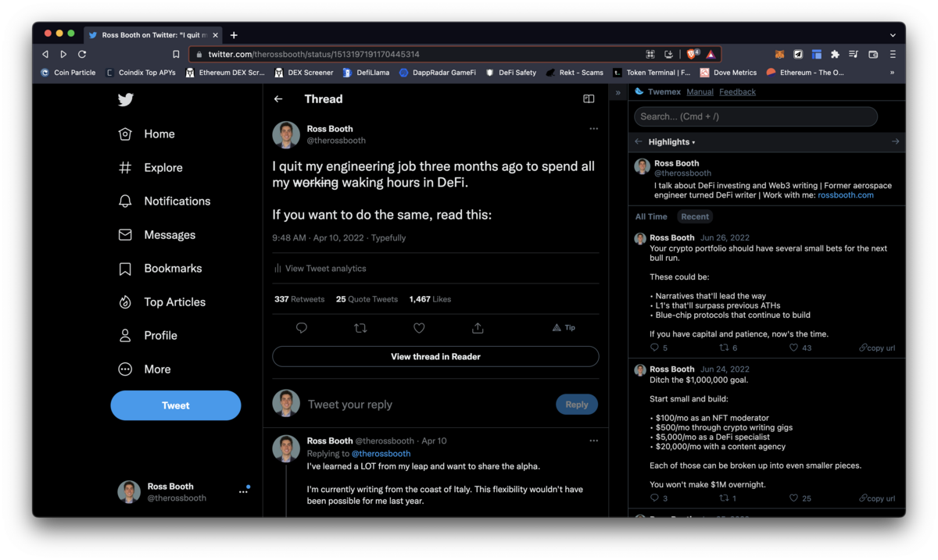Open the Extensions puzzle-piece menu

pos(835,55)
